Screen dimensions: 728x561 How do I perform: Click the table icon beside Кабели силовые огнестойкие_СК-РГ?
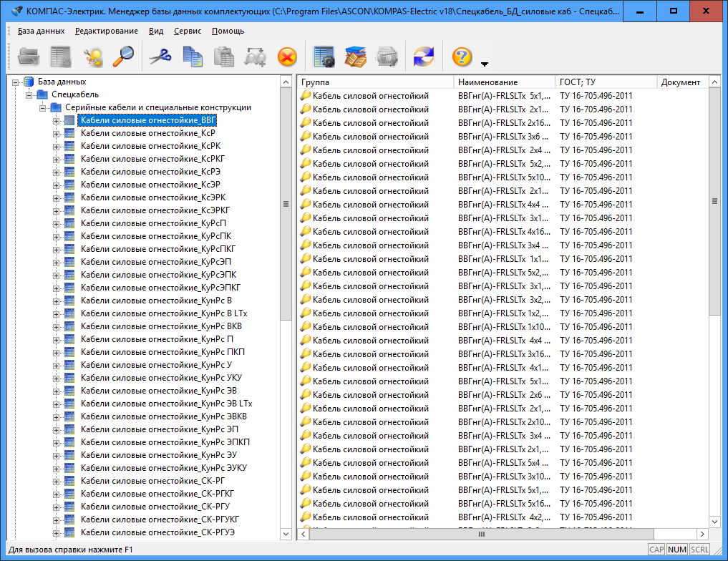click(x=69, y=481)
